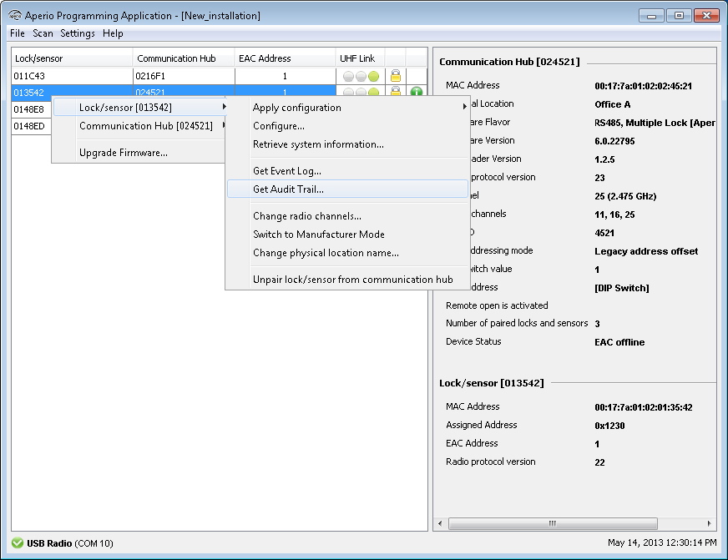Expand Communication Hub [024521] submenu
The image size is (728, 560).
[x=139, y=126]
